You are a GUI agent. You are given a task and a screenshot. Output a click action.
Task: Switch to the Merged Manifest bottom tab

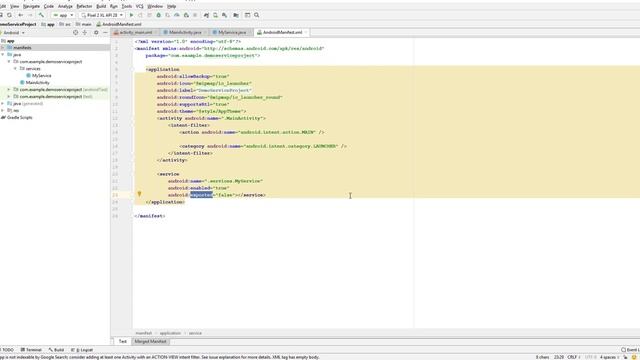tap(151, 341)
